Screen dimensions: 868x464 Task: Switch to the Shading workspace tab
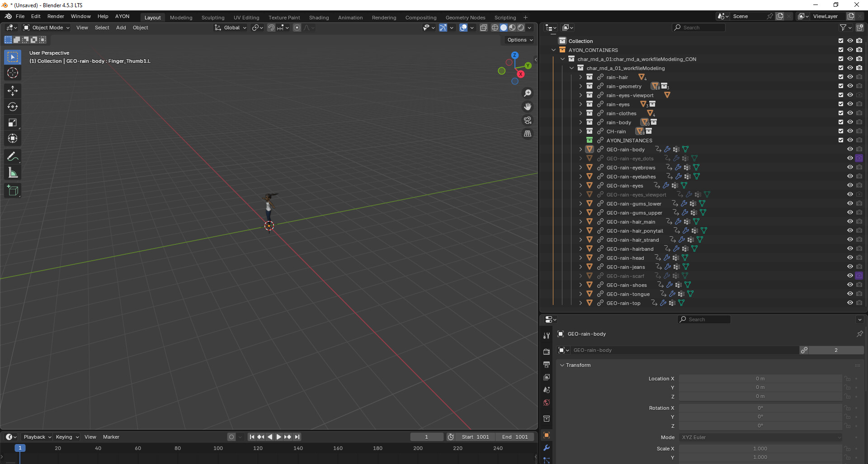pos(319,18)
